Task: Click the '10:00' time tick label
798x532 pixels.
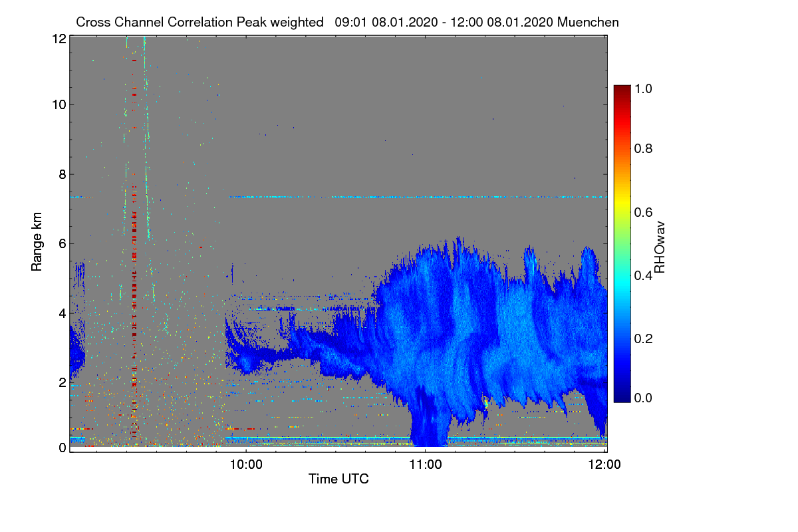Action: tap(247, 465)
